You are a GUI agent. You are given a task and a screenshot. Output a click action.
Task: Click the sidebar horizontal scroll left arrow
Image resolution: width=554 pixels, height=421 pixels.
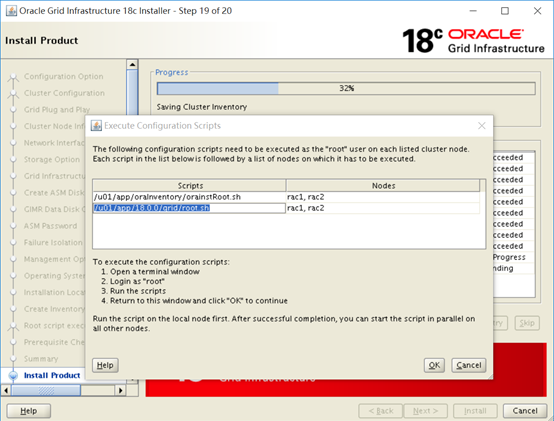[6, 390]
